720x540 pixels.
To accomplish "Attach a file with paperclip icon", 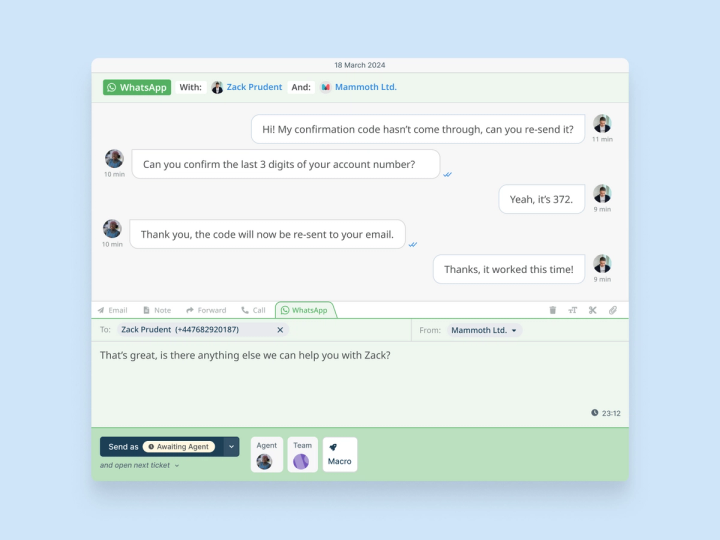I will (x=613, y=310).
